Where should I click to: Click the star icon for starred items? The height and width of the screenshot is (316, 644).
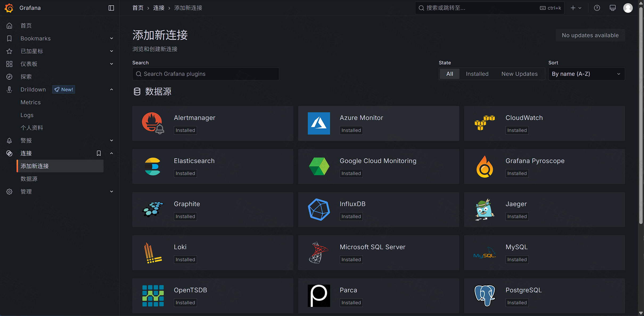tap(9, 51)
